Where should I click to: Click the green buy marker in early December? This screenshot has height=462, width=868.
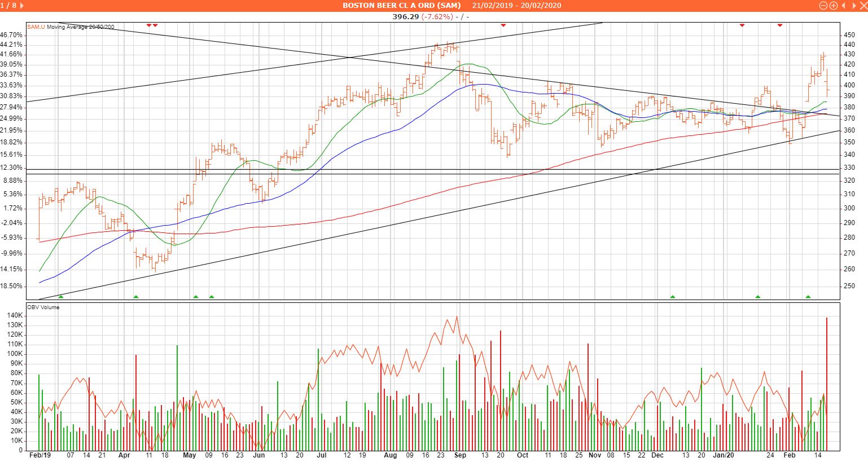coord(673,296)
